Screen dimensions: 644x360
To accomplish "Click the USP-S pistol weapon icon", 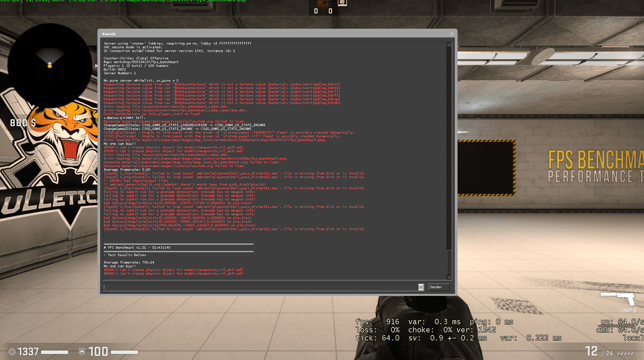I will [x=618, y=298].
